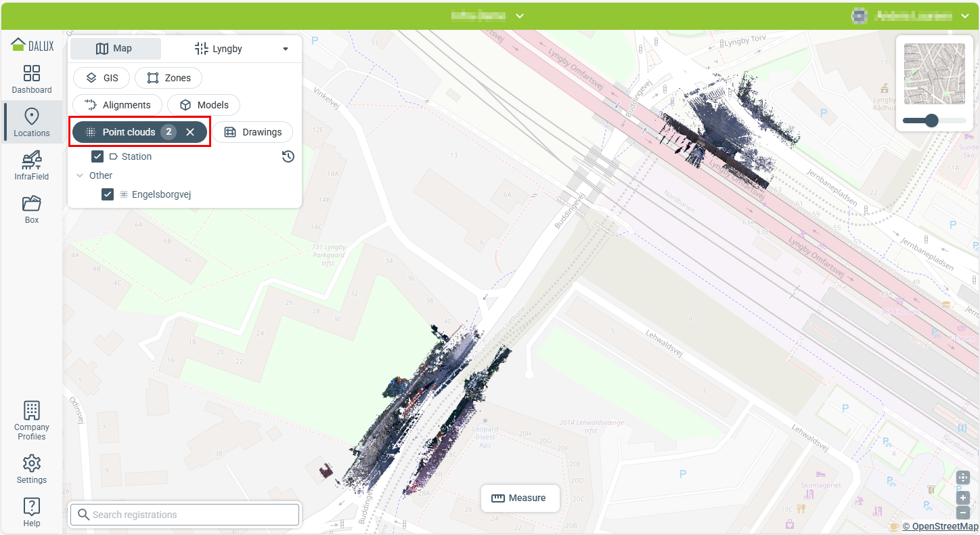Click the map zoom in plus button
Image resolution: width=980 pixels, height=535 pixels.
click(963, 498)
